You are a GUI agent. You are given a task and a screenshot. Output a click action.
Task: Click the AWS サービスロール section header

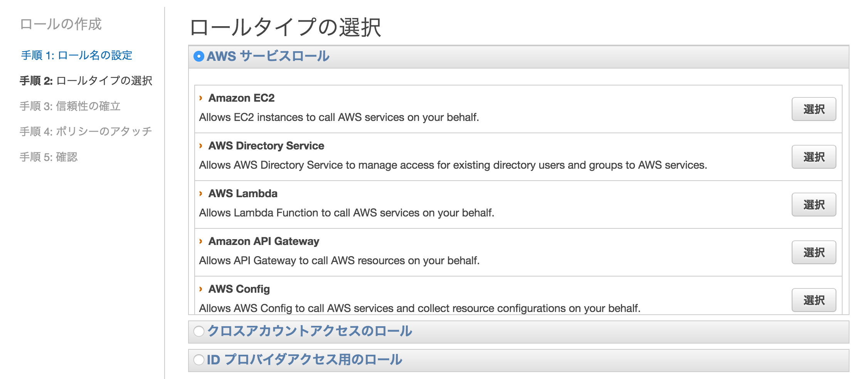(x=268, y=56)
